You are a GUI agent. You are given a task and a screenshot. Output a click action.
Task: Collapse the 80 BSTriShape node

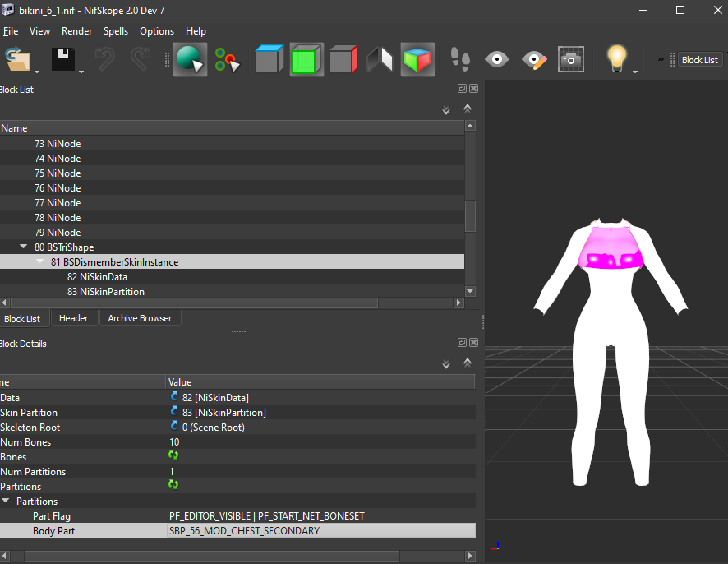[23, 247]
